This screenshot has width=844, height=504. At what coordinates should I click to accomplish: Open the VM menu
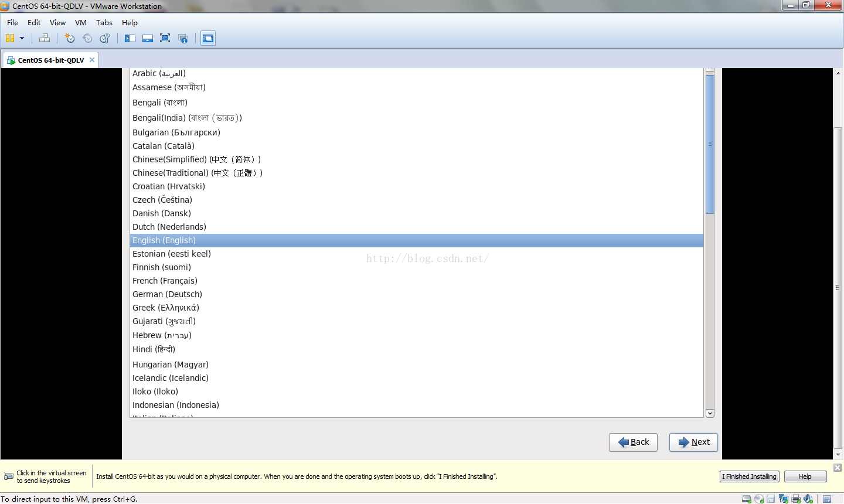pyautogui.click(x=81, y=22)
